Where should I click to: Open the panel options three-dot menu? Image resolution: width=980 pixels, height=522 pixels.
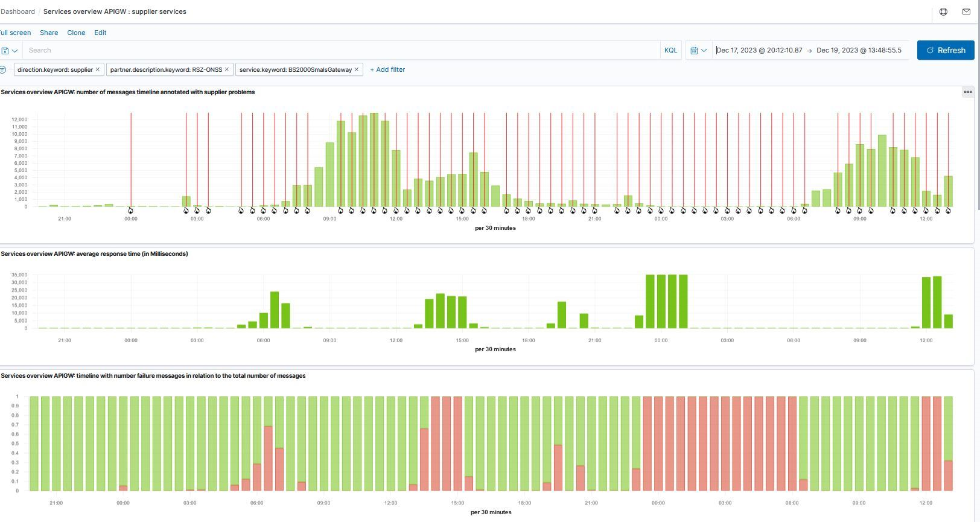click(967, 92)
